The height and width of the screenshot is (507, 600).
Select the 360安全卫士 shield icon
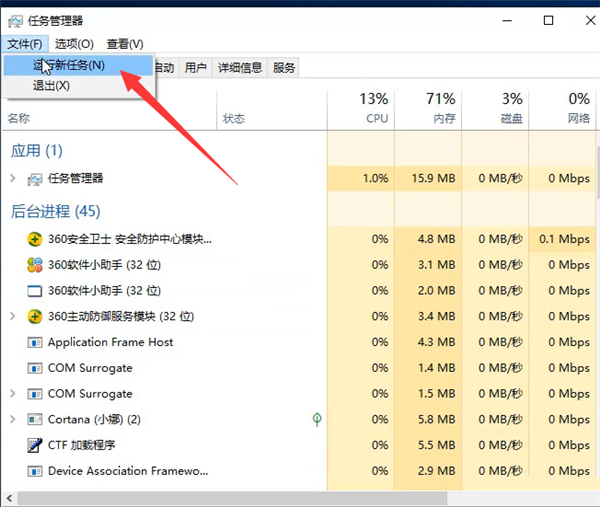(x=34, y=240)
